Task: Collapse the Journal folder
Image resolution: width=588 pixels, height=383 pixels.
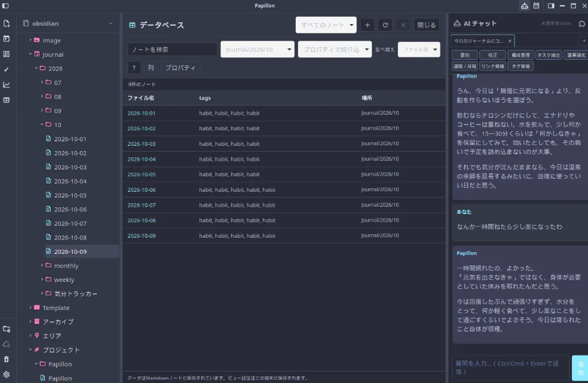Action: (30, 54)
